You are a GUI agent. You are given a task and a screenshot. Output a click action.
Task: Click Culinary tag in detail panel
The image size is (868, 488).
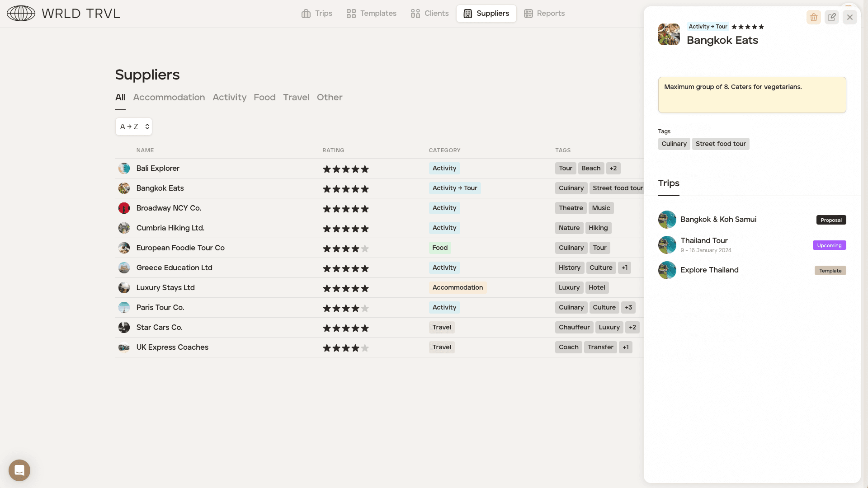coord(674,144)
